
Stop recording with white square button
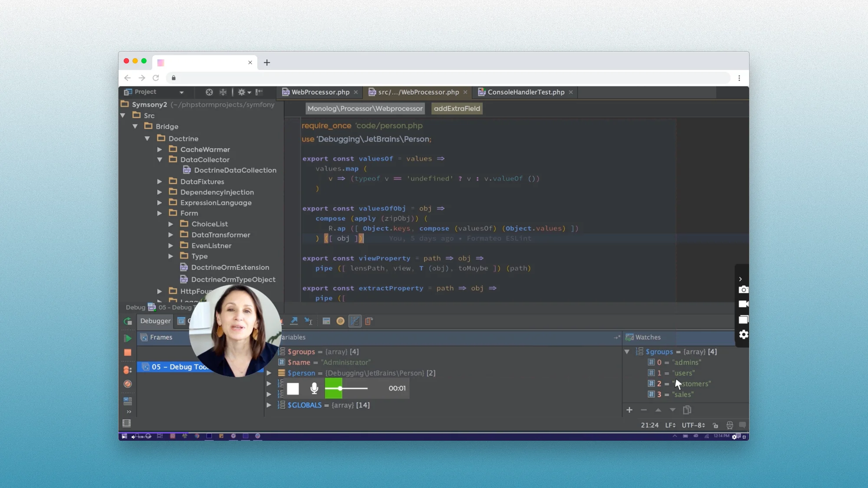coord(293,389)
